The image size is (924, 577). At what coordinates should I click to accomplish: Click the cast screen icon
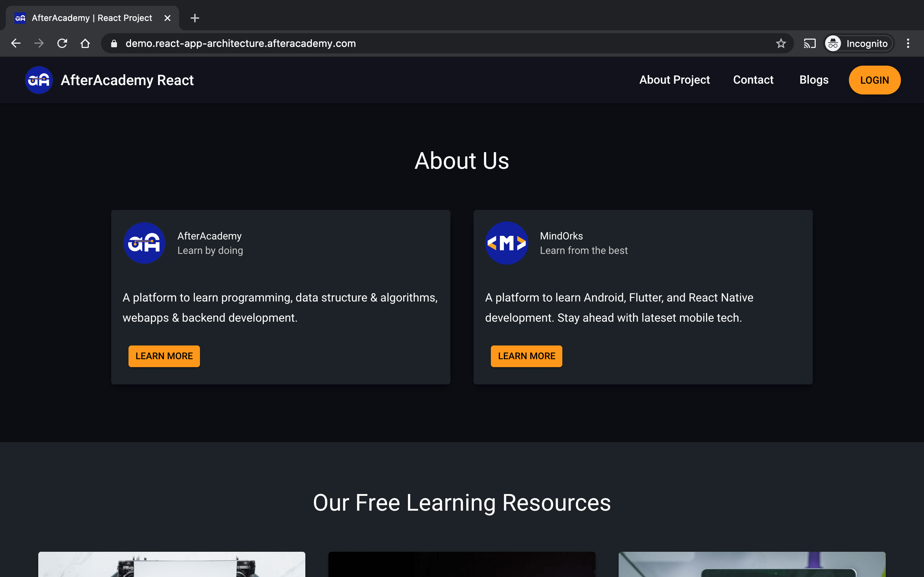point(810,44)
